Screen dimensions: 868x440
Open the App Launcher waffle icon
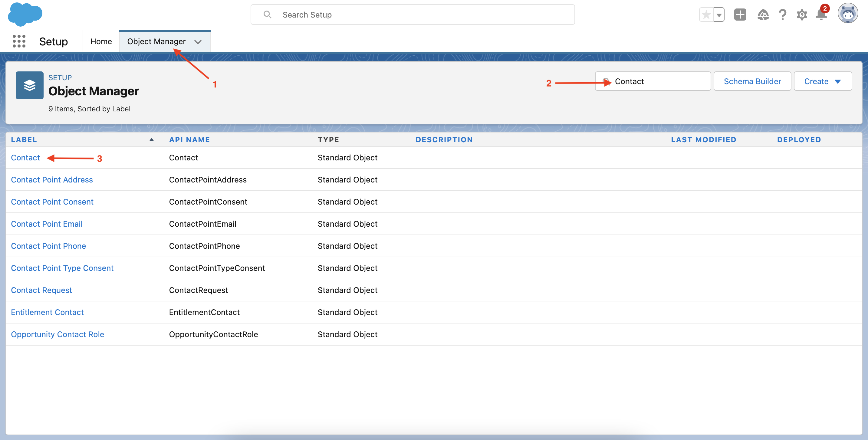click(x=19, y=41)
